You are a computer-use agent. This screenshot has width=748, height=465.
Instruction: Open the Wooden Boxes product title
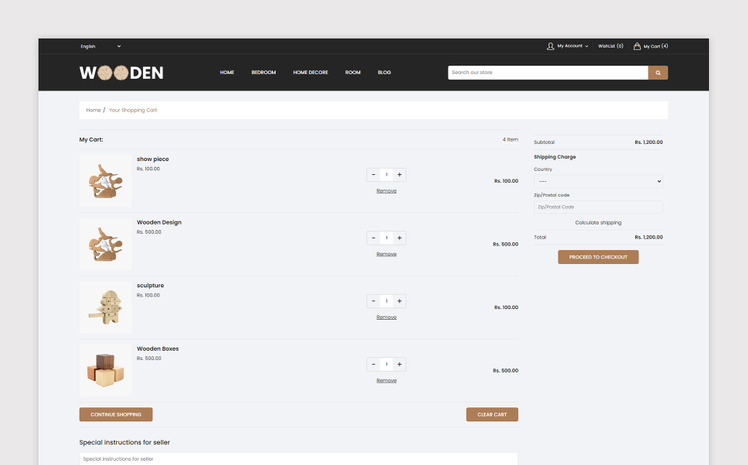tap(157, 349)
